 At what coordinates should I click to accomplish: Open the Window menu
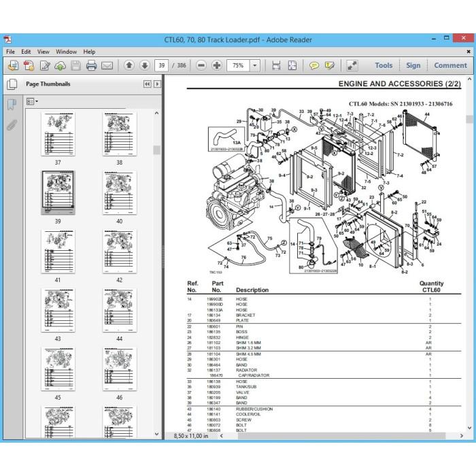pos(66,52)
